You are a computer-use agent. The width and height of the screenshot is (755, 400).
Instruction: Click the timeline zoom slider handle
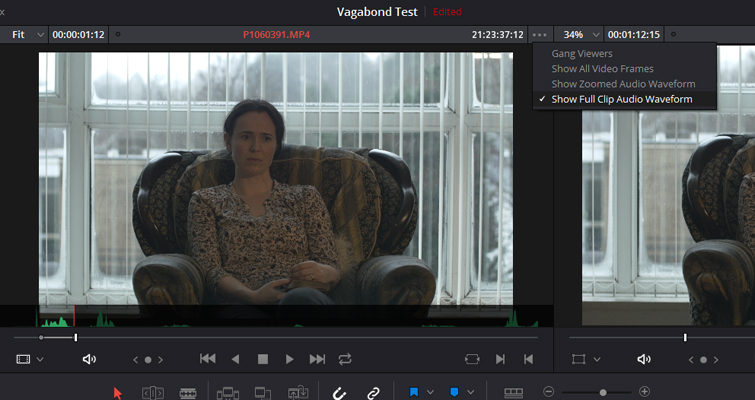click(x=602, y=393)
